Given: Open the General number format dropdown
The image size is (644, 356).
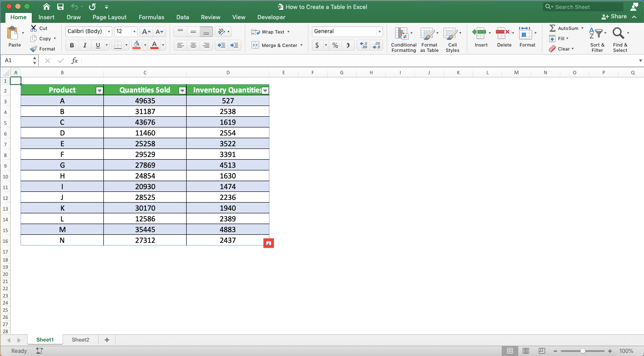Looking at the screenshot, I should 380,31.
